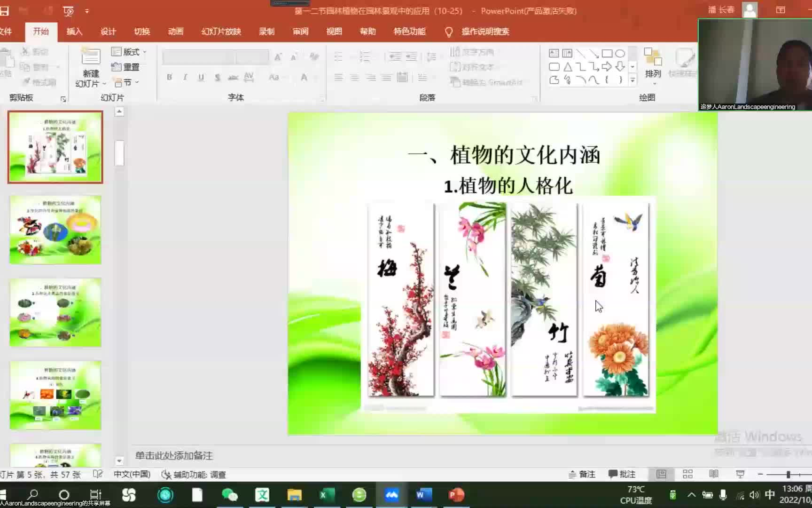Expand the Layout (版式) dropdown
Viewport: 812px width, 508px height.
129,52
